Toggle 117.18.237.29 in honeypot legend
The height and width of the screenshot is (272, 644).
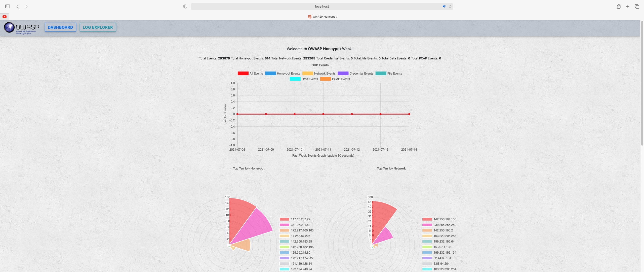point(285,219)
